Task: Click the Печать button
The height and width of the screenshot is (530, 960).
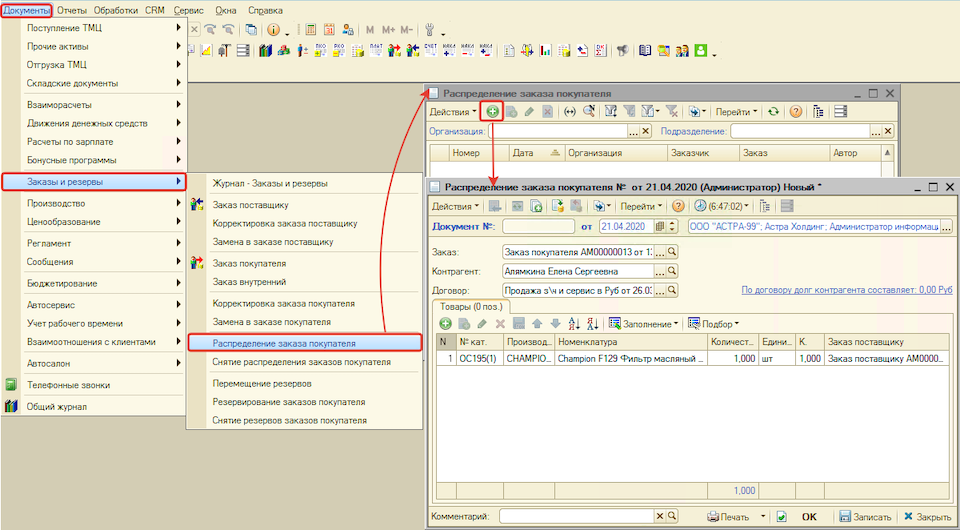Action: tap(729, 517)
